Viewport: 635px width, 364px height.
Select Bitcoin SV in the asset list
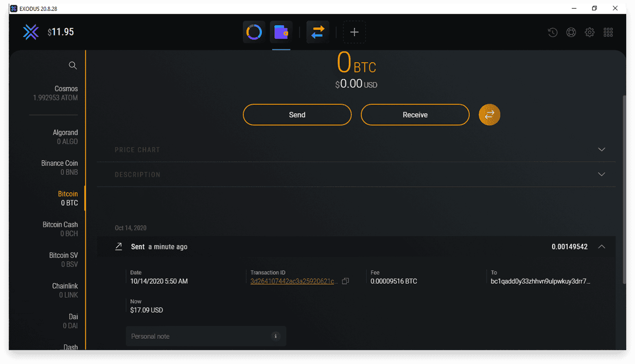coord(63,260)
